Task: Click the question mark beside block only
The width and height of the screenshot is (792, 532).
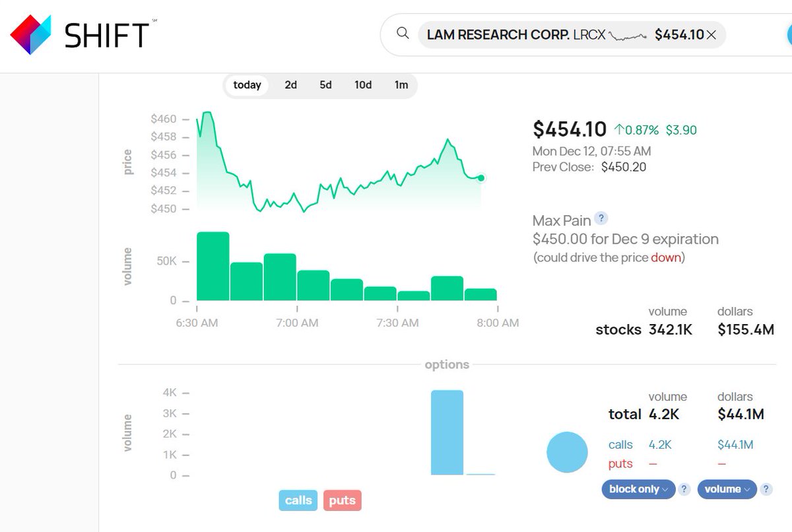Action: (x=684, y=489)
